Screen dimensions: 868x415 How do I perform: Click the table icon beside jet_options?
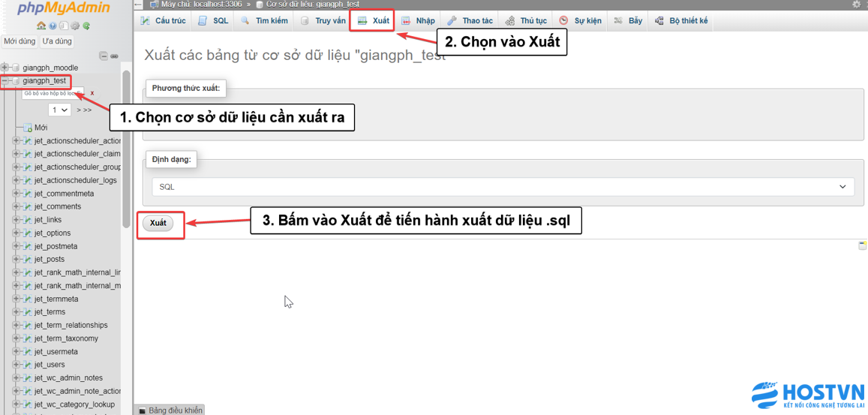pyautogui.click(x=28, y=233)
